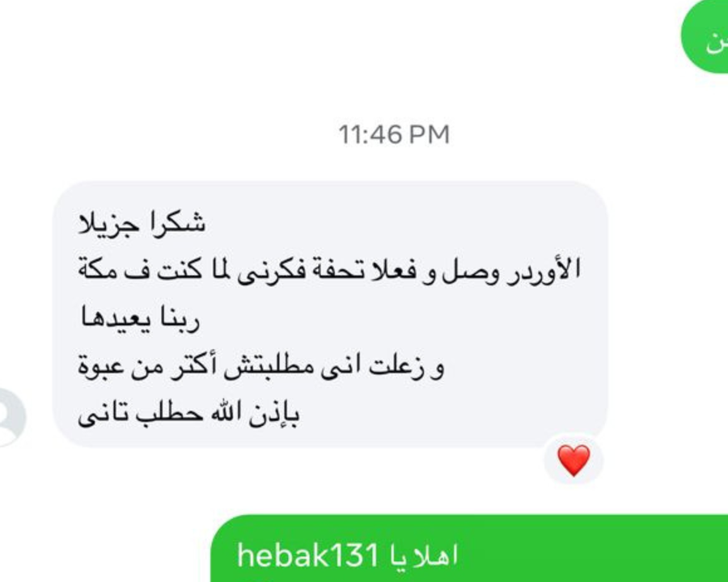Click the word "الأوردر" in the message
This screenshot has width=728, height=582.
543,271
